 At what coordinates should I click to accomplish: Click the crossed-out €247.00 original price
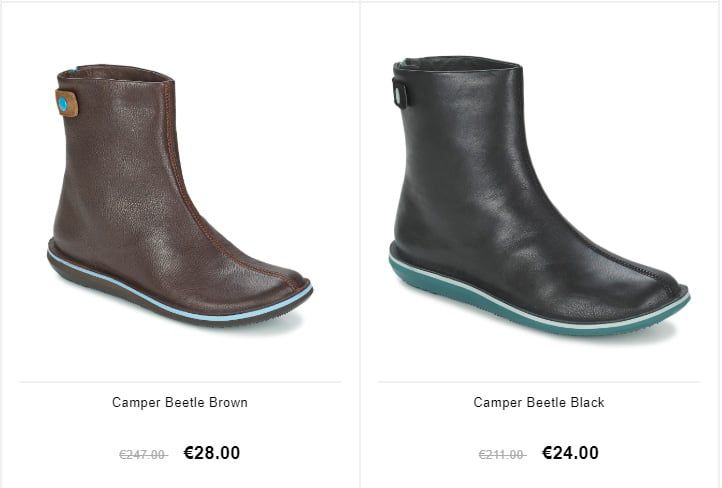(x=143, y=455)
